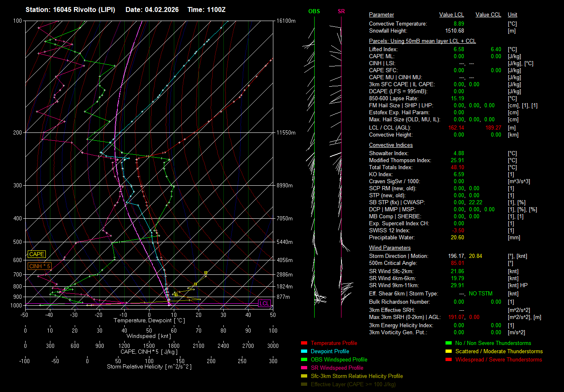Click the Station: 16045 Rivolto (LIPI) title
Screen dimensions: 564x392
point(70,9)
